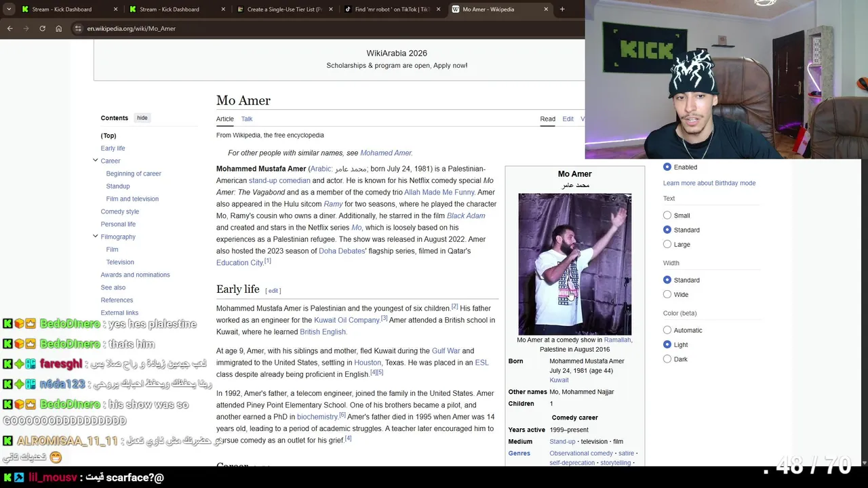Hide the Contents sidebar
The height and width of the screenshot is (488, 868).
pyautogui.click(x=142, y=118)
